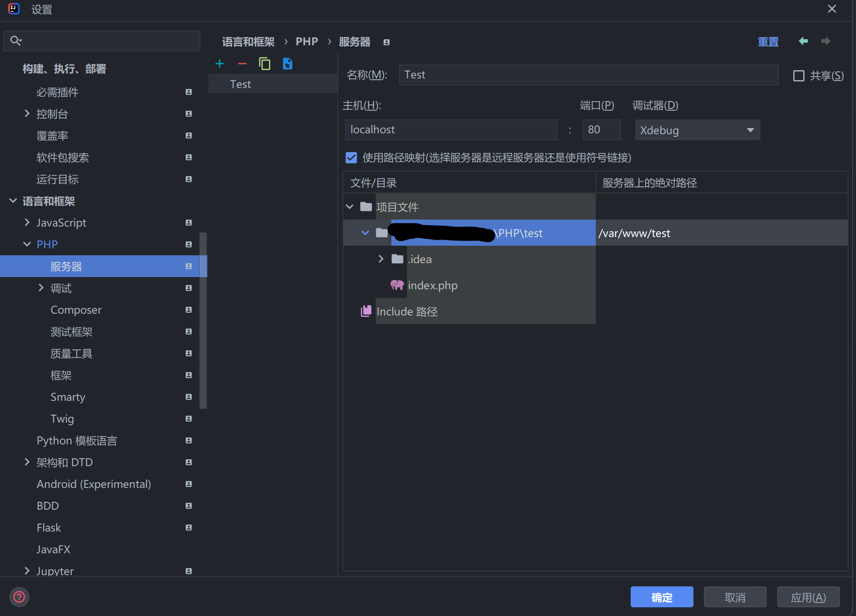This screenshot has height=616, width=856.
Task: Collapse the 项目文件 tree node
Action: 350,207
